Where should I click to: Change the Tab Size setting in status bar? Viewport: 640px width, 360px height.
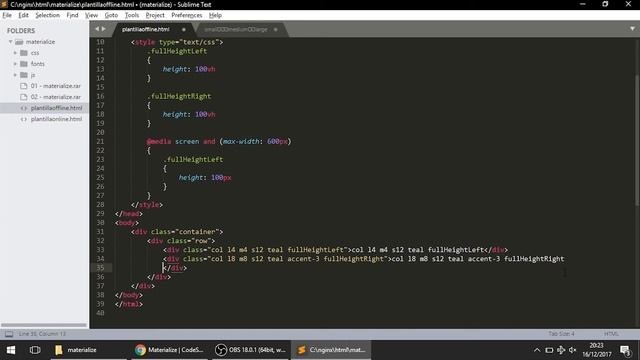(561, 334)
